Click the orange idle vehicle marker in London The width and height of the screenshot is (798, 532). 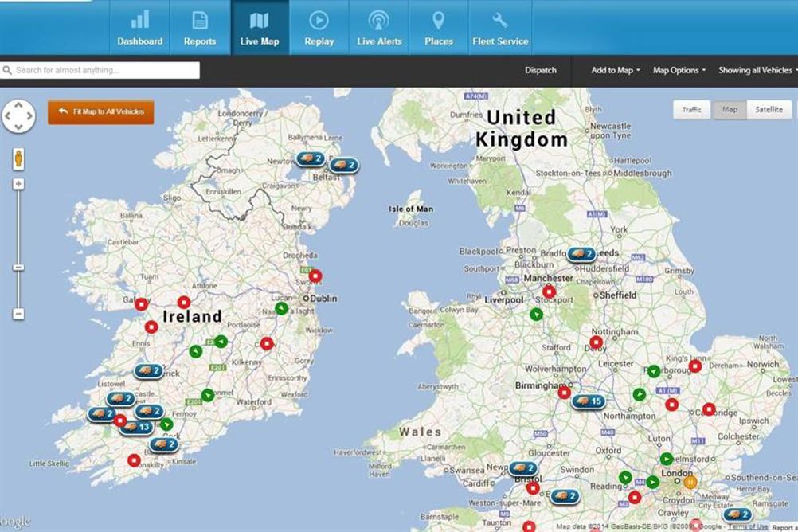point(690,482)
